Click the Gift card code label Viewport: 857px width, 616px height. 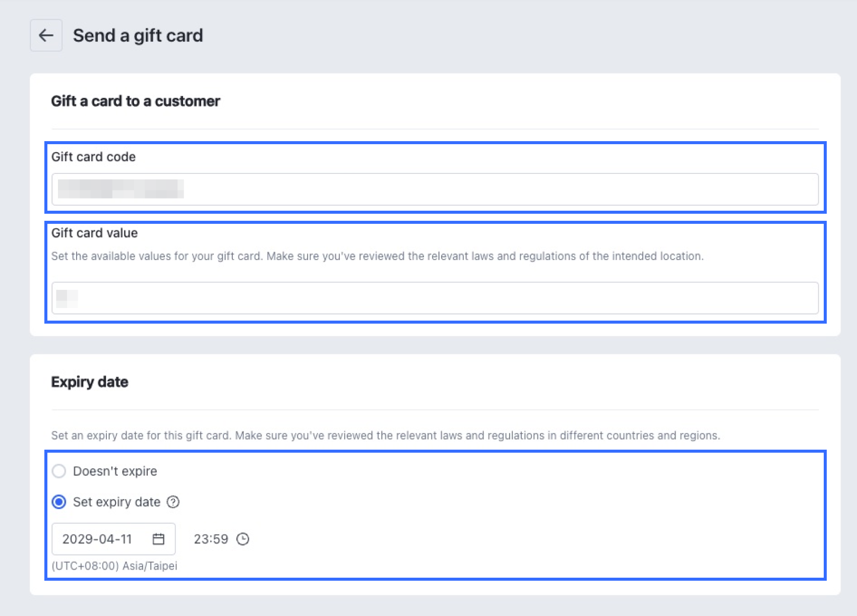coord(93,157)
